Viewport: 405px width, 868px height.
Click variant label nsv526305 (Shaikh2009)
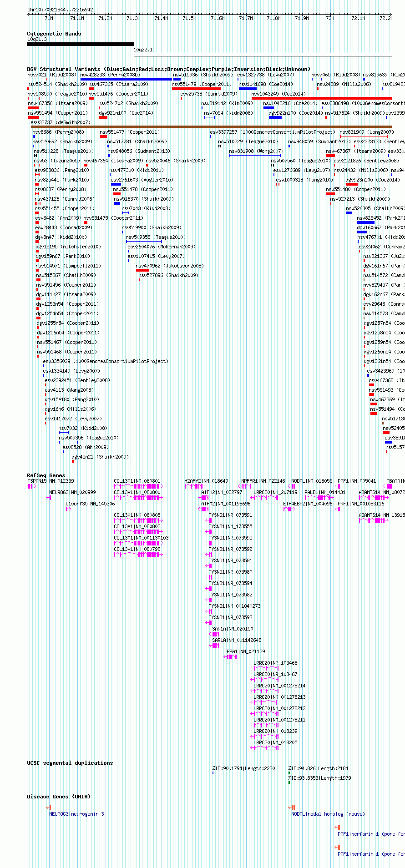pyautogui.click(x=376, y=208)
